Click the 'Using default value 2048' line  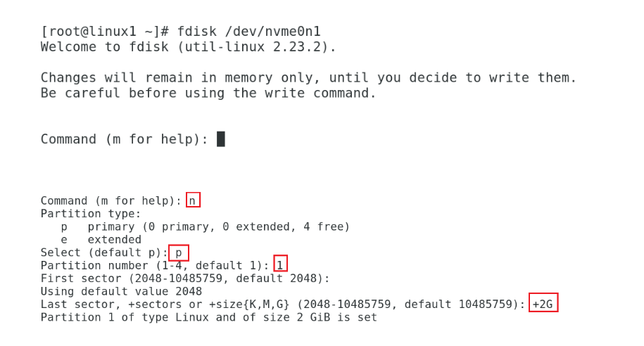click(121, 291)
